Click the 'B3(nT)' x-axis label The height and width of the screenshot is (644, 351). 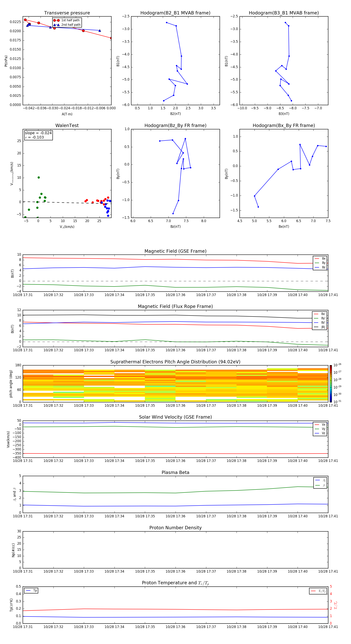(x=284, y=114)
